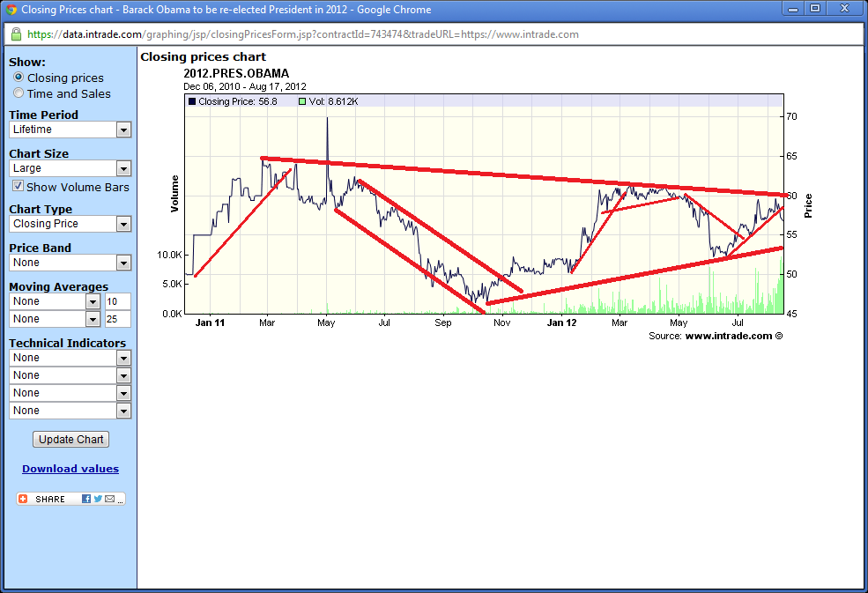Open the Download values link
This screenshot has width=868, height=593.
click(70, 469)
